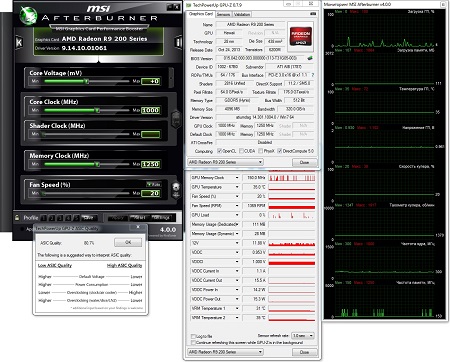Click the Core Voltage slider handle
Viewport: 450px width, 362px height.
point(86,81)
